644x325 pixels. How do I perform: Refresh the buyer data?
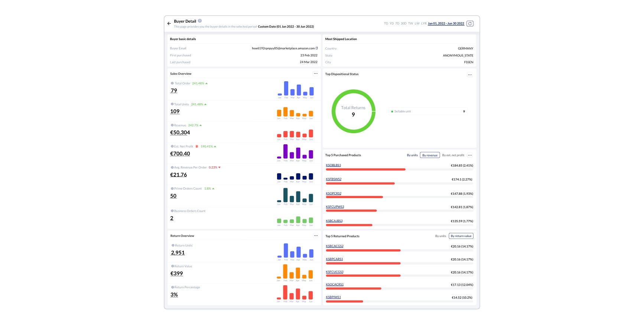[470, 23]
